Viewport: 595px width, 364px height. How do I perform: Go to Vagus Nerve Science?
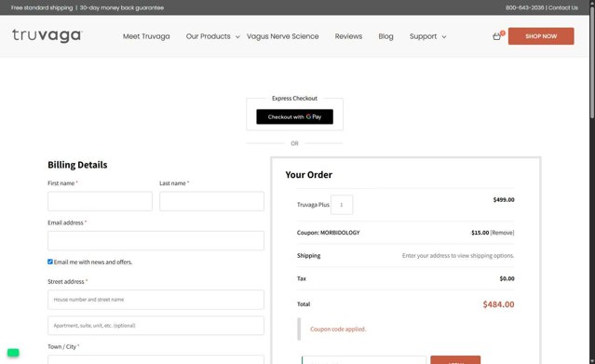point(283,36)
